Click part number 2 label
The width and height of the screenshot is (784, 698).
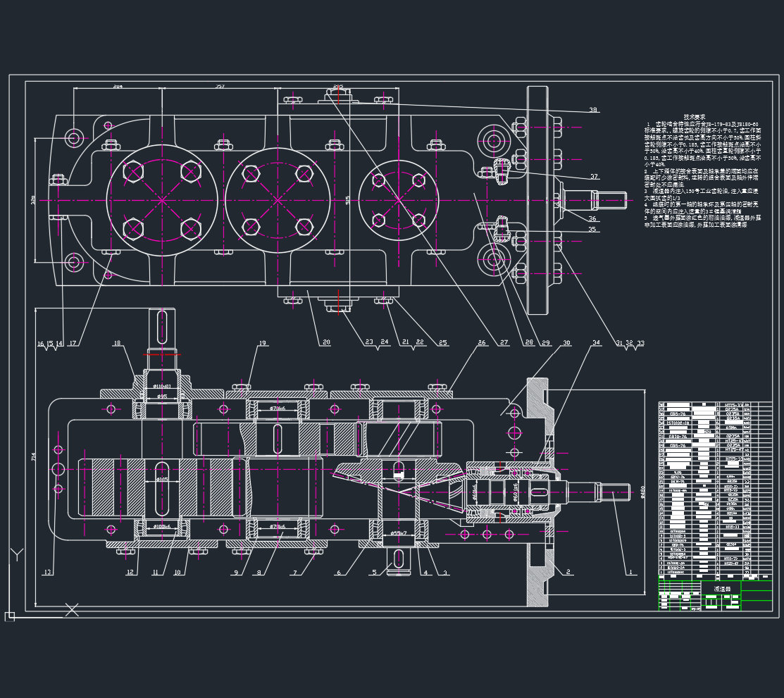click(x=568, y=571)
